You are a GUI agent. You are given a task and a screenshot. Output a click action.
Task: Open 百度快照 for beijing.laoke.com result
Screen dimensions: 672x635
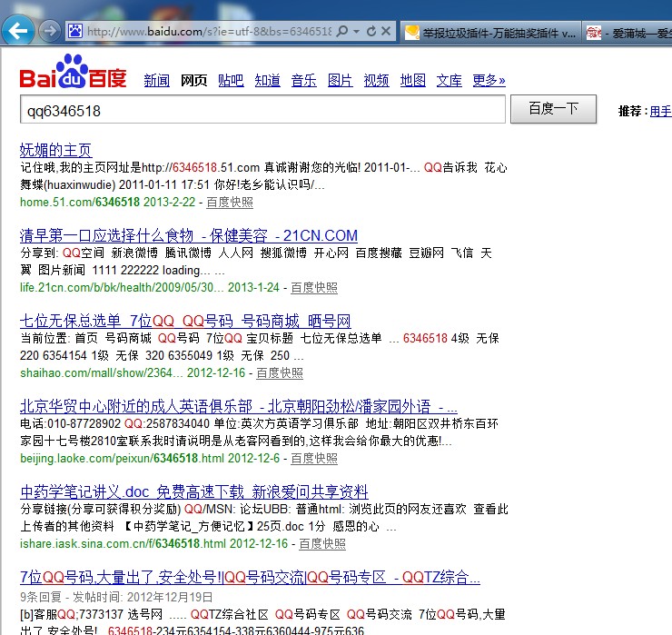click(x=314, y=459)
